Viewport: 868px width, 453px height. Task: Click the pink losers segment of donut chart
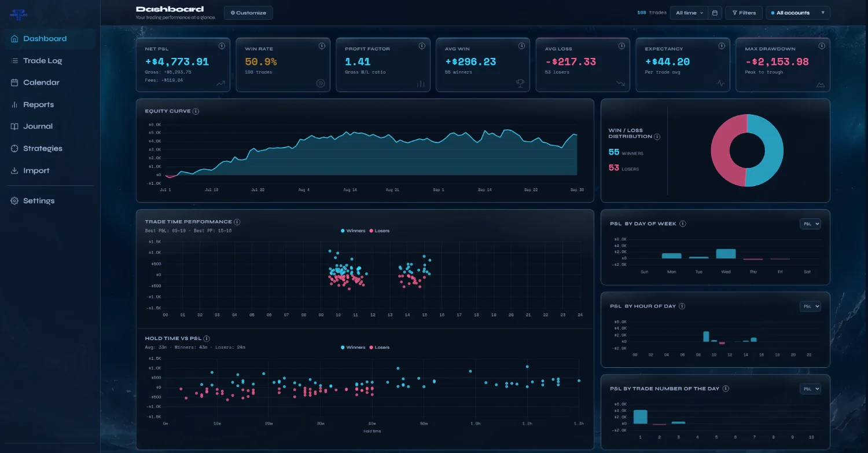720,151
